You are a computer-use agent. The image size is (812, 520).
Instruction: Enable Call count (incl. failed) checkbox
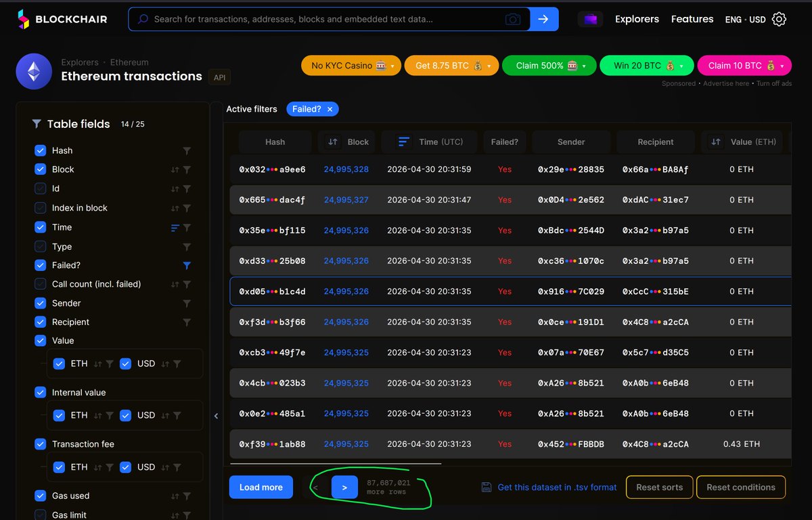(x=40, y=284)
